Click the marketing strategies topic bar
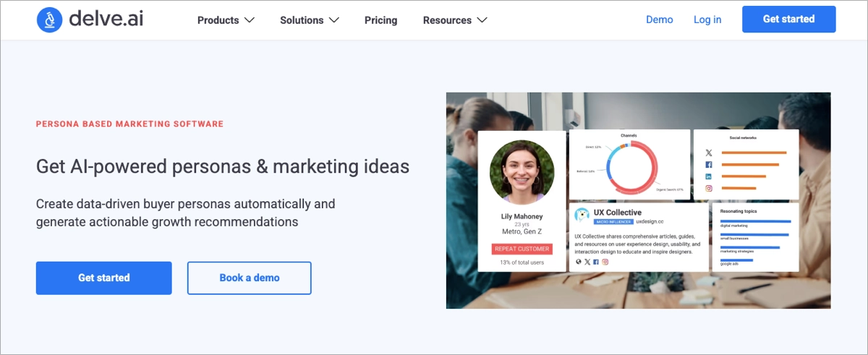The image size is (868, 355). pyautogui.click(x=750, y=247)
